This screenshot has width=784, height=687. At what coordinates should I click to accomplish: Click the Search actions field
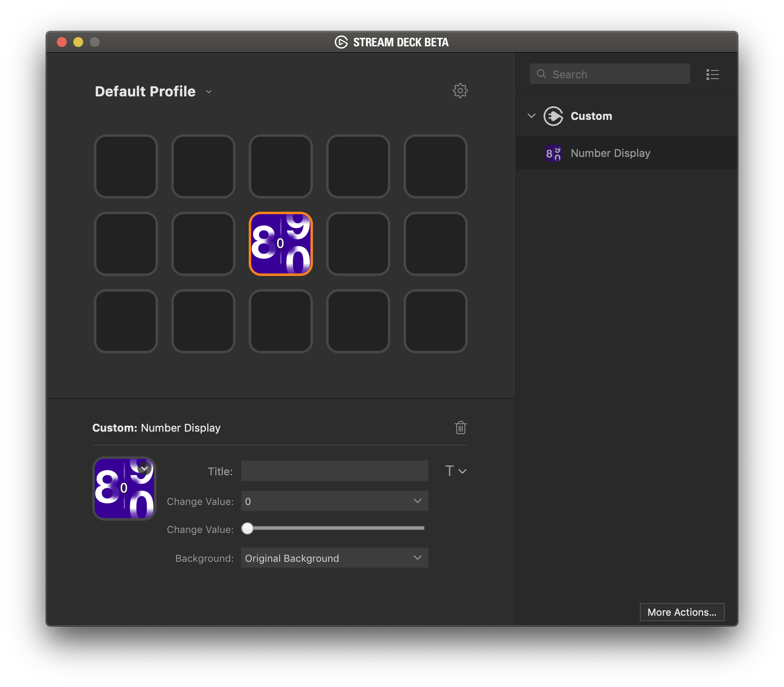tap(609, 74)
